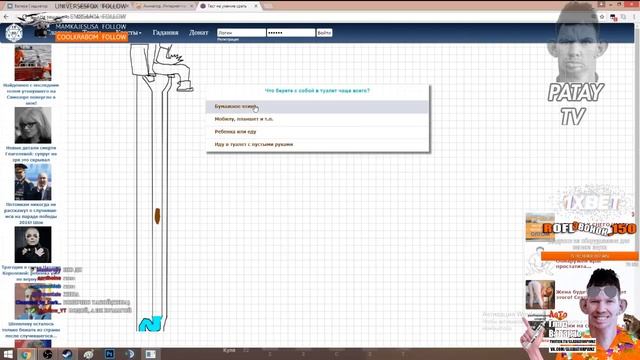This screenshot has width=640, height=360.
Task: Open the taskbar icon between Steam and Photoshop
Action: pos(88,354)
